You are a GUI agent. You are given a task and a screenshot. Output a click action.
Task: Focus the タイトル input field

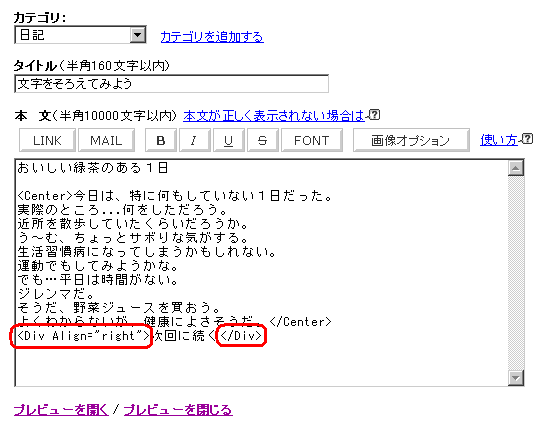pyautogui.click(x=171, y=84)
